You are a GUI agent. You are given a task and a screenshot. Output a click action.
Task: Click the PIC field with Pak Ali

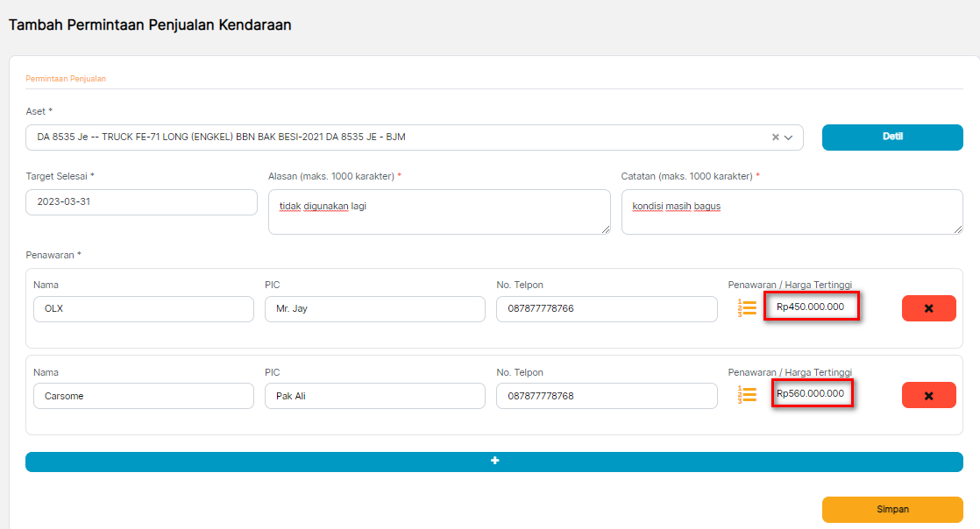374,396
